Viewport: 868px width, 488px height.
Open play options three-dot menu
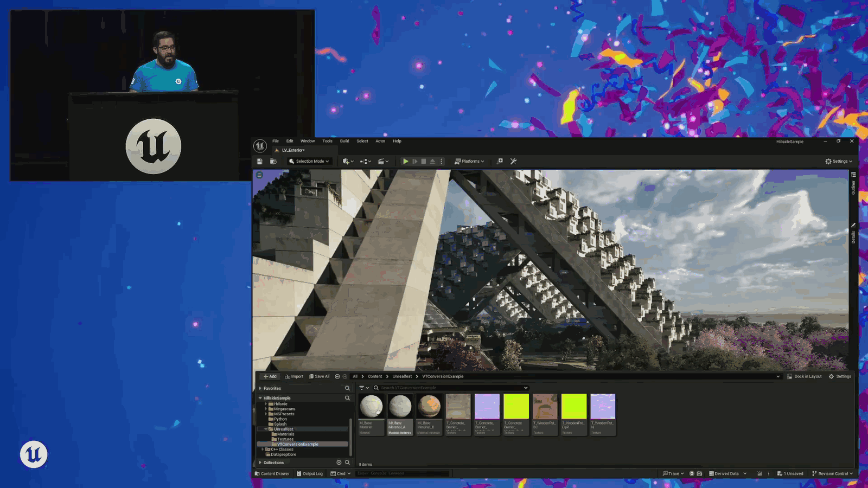[441, 161]
